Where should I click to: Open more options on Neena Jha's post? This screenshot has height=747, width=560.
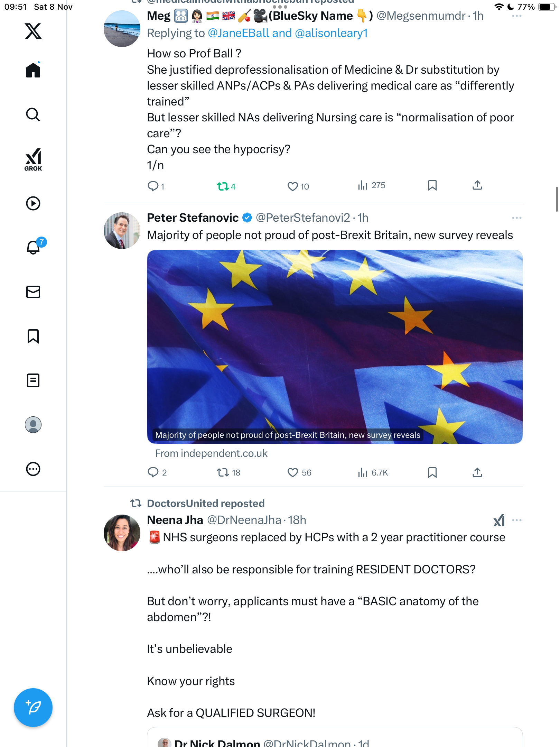tap(516, 520)
